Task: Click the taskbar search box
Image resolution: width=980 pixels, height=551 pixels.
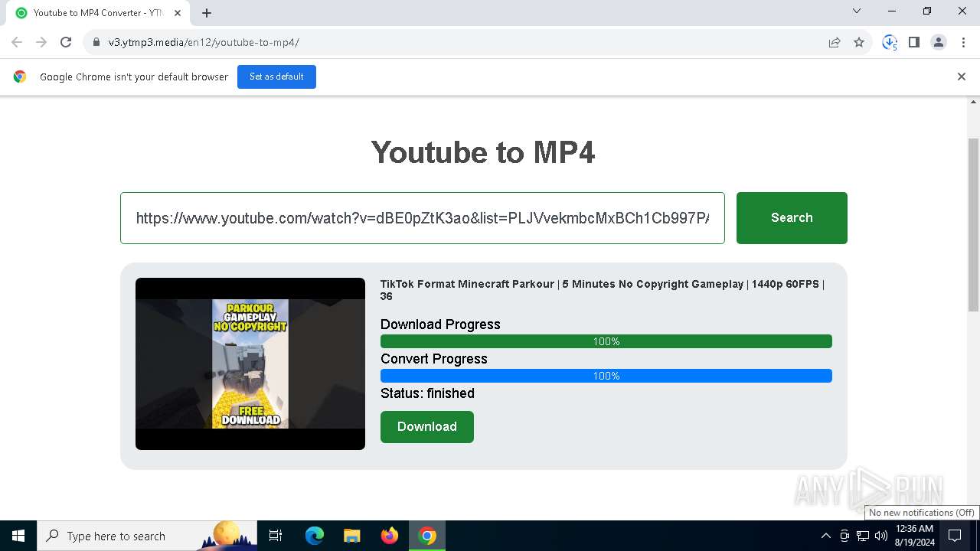Action: point(147,536)
